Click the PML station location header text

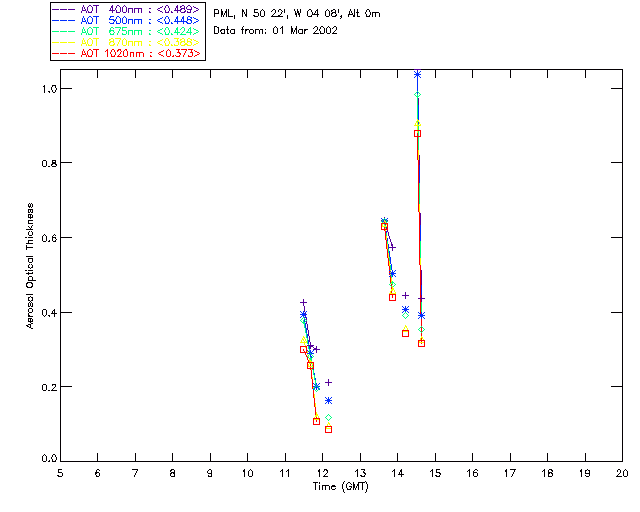point(297,14)
